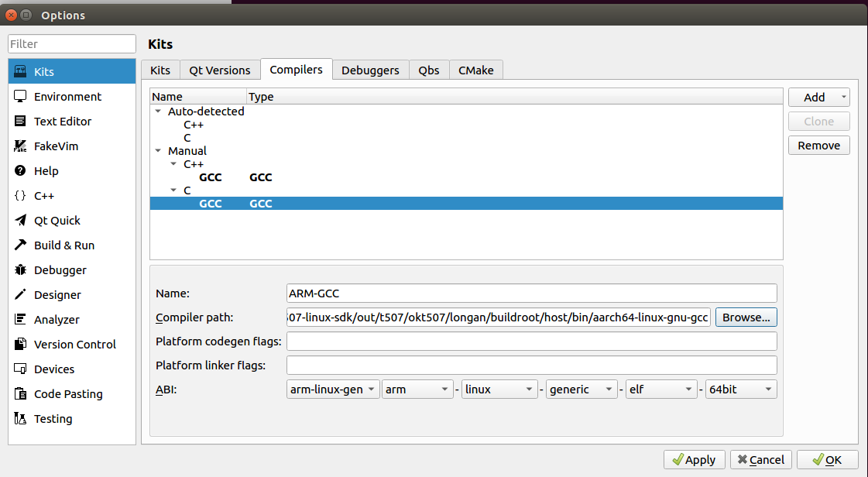Image resolution: width=868 pixels, height=477 pixels.
Task: Open the arm-linux-gen ABI preset dropdown
Action: (x=333, y=389)
